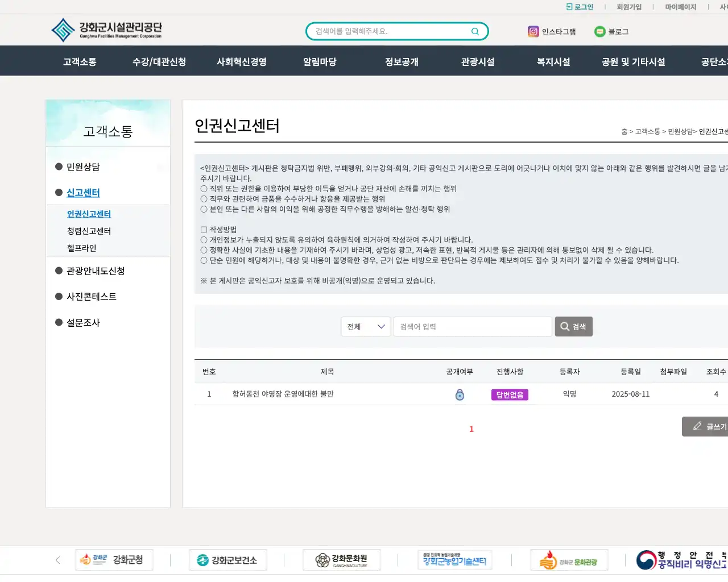
Task: Open the 전체 search filter dropdown
Action: click(x=366, y=326)
